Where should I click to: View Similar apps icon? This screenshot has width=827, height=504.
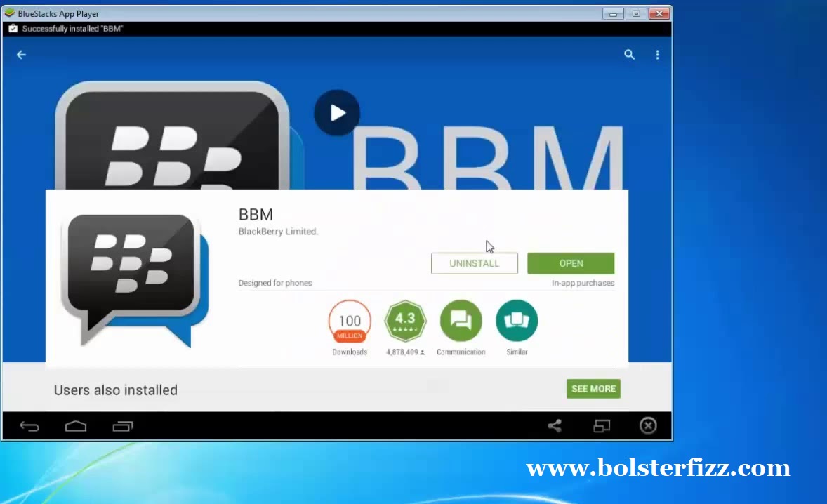pyautogui.click(x=517, y=321)
